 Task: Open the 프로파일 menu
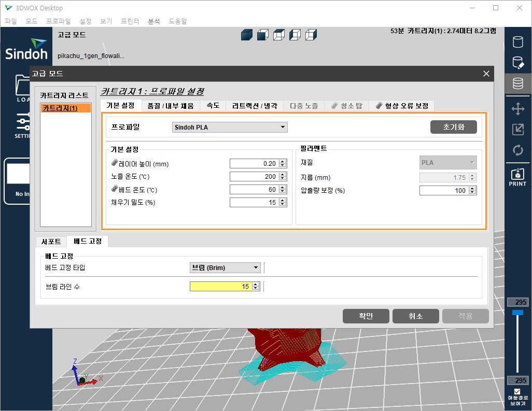59,21
